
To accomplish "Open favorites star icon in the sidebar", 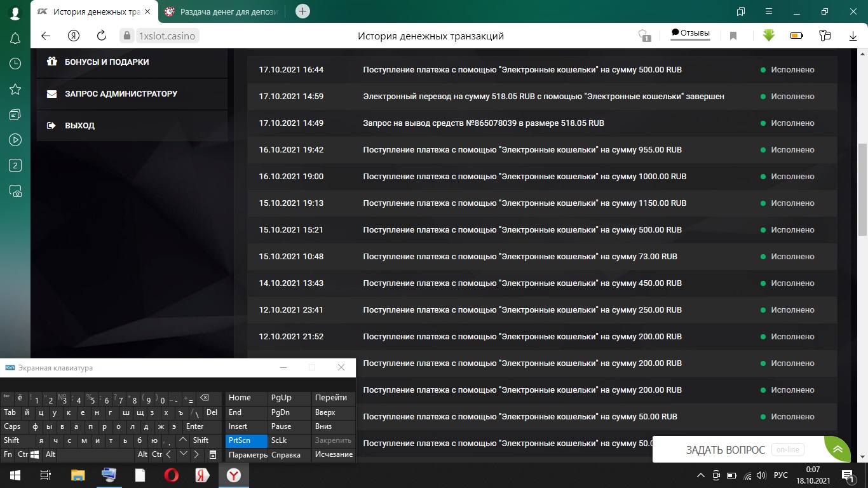I will click(15, 89).
